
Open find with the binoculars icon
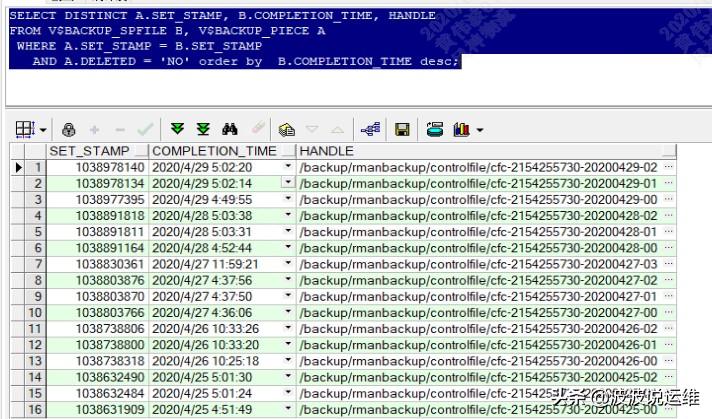coord(230,129)
